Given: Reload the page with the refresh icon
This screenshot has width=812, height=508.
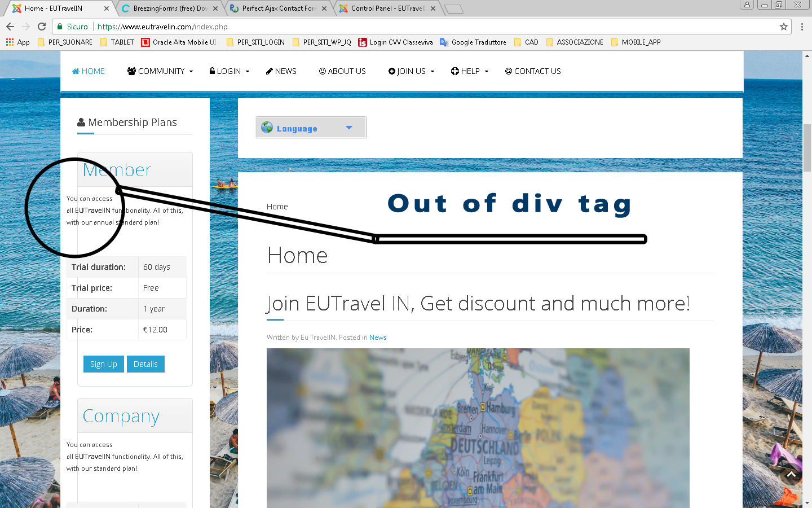Looking at the screenshot, I should point(42,27).
